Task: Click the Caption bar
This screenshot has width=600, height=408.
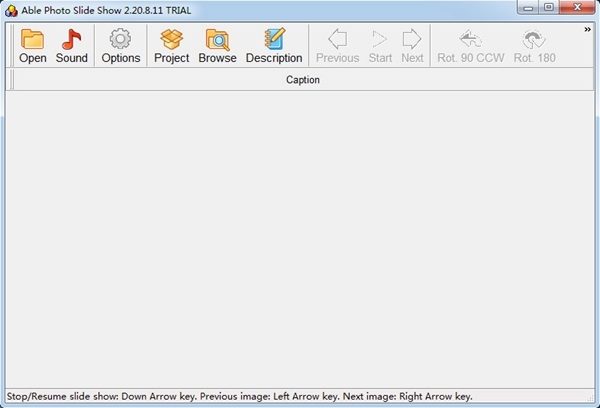Action: 303,80
